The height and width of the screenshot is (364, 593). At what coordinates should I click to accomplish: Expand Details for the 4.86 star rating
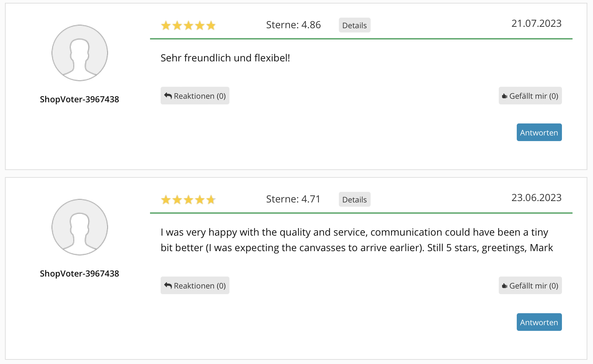point(354,25)
